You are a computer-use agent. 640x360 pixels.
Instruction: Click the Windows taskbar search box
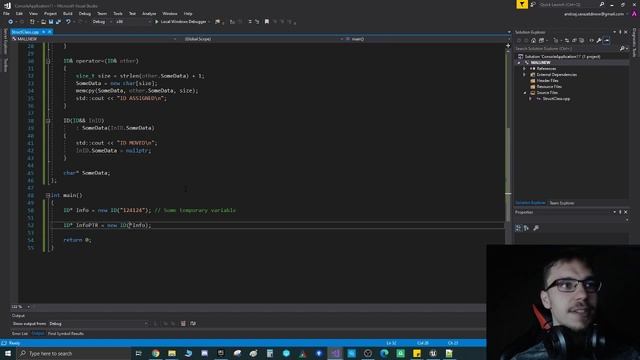pyautogui.click(x=73, y=353)
